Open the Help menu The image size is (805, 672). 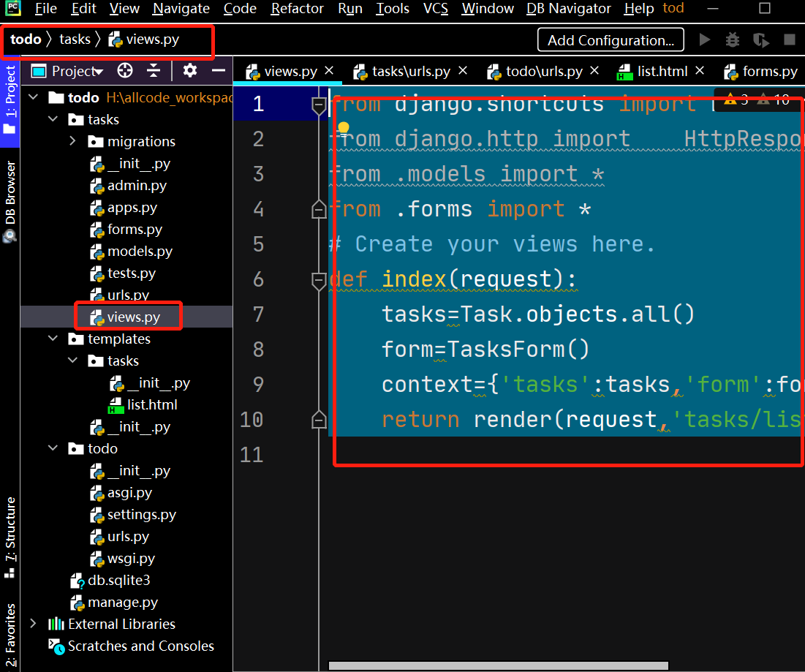click(x=638, y=8)
